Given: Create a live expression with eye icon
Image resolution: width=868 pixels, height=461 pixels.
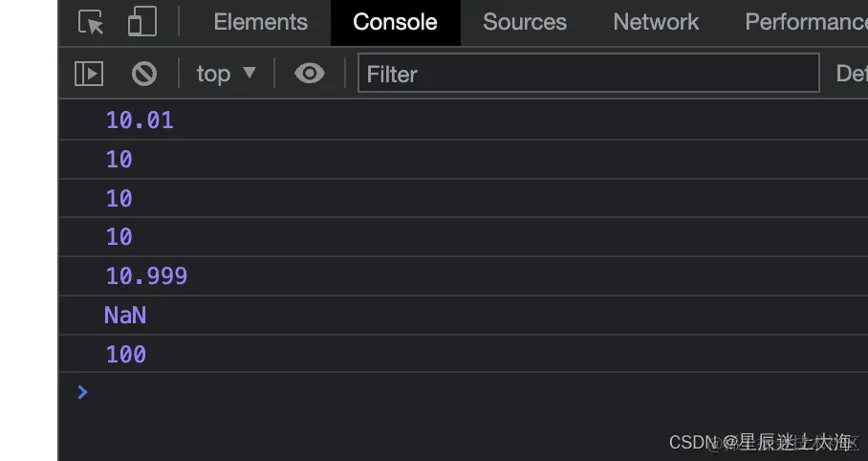Looking at the screenshot, I should click(309, 74).
